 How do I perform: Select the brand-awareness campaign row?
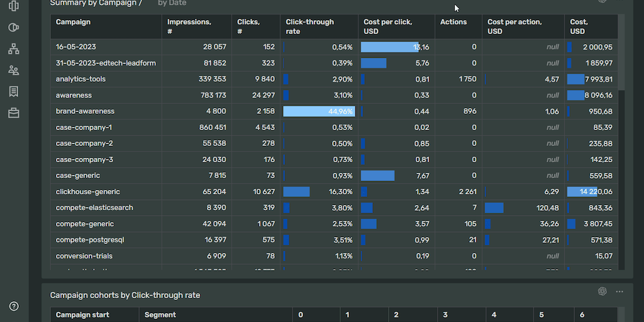(85, 111)
